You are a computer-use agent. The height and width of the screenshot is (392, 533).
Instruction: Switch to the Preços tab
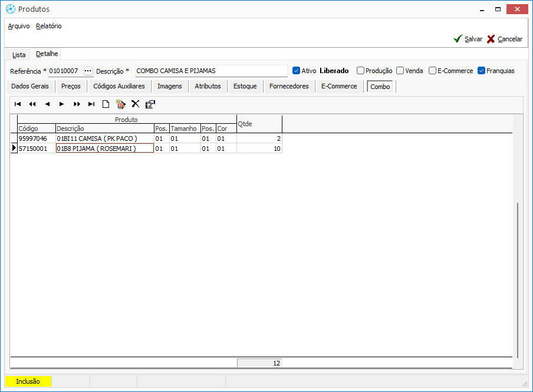pos(71,86)
